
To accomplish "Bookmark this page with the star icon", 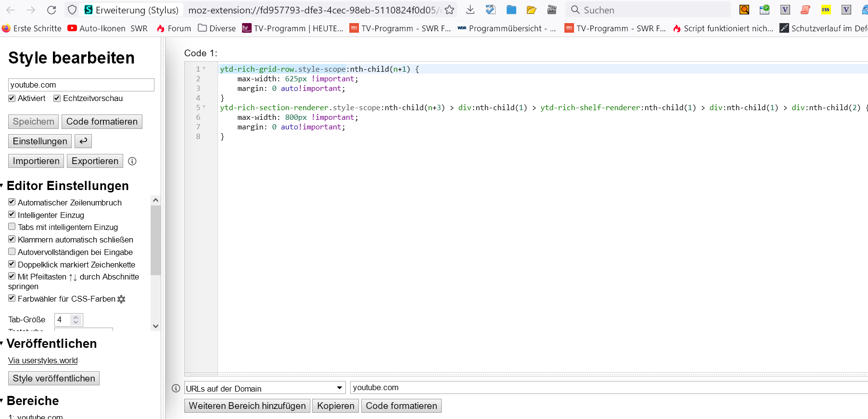I will tap(449, 10).
